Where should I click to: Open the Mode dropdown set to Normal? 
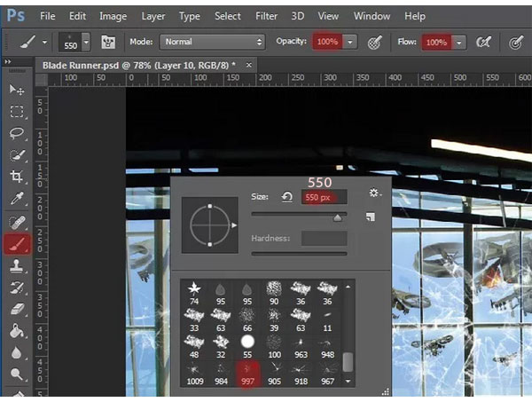click(x=213, y=42)
